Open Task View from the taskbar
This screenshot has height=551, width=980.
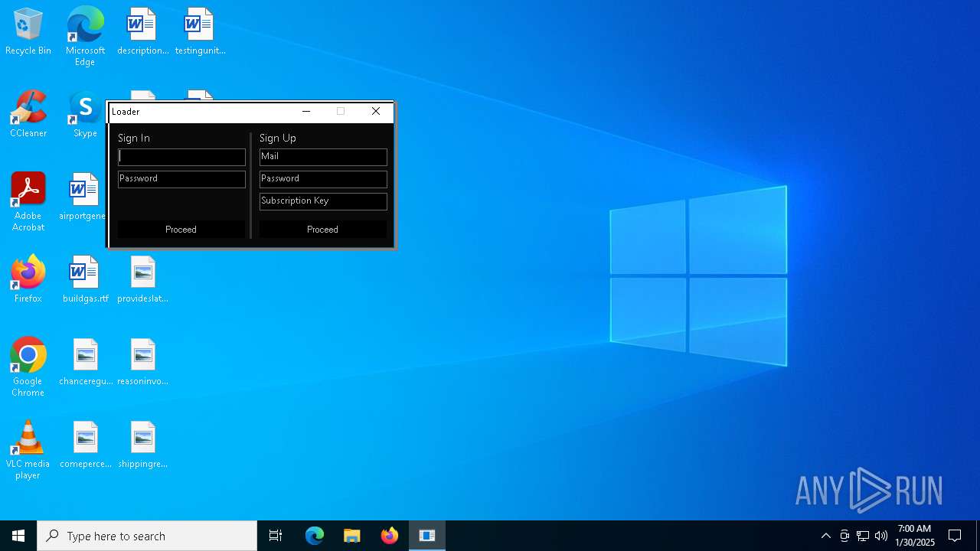[276, 536]
